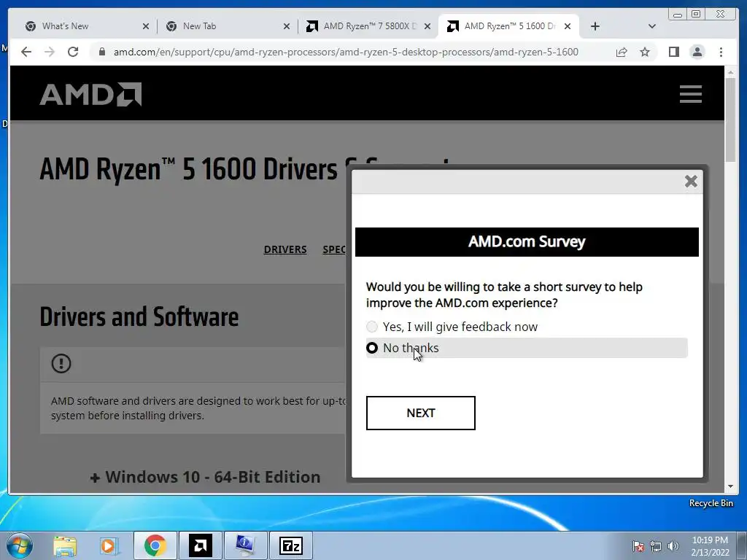Close the What's New tab
Screen dimensions: 747x560
(146, 26)
